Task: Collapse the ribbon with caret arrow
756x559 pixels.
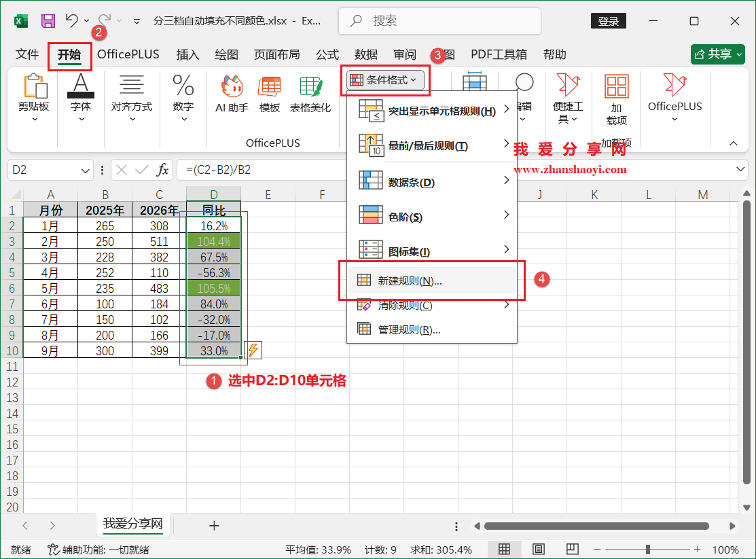Action: coord(734,143)
